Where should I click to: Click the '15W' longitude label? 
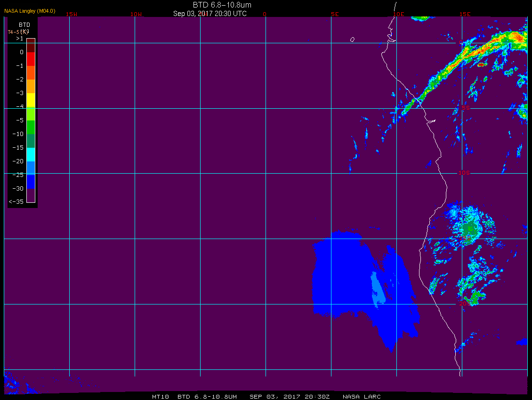72,14
